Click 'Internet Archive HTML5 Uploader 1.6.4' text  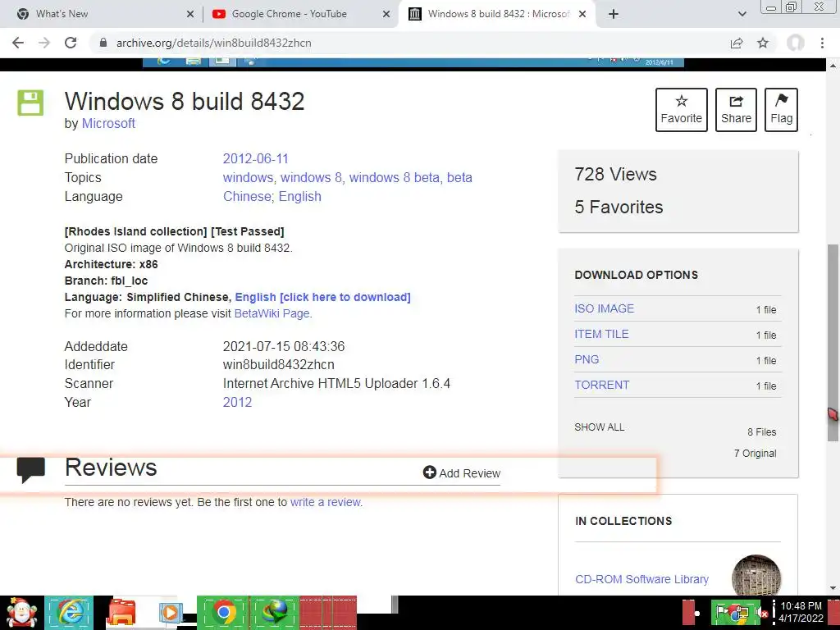coord(336,384)
